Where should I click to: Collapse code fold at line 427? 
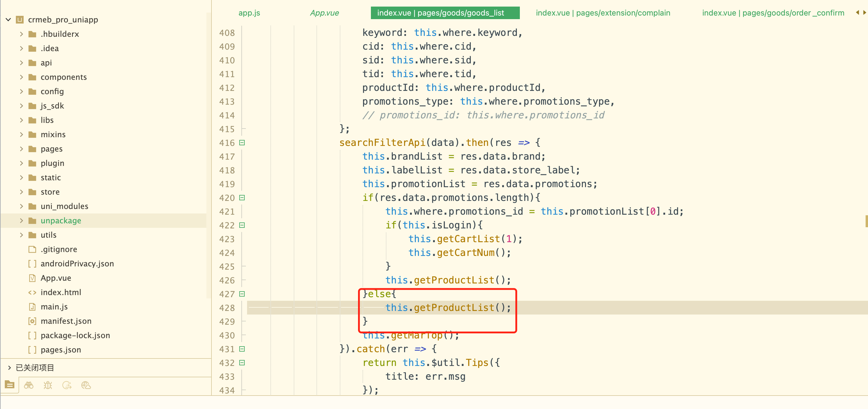242,294
